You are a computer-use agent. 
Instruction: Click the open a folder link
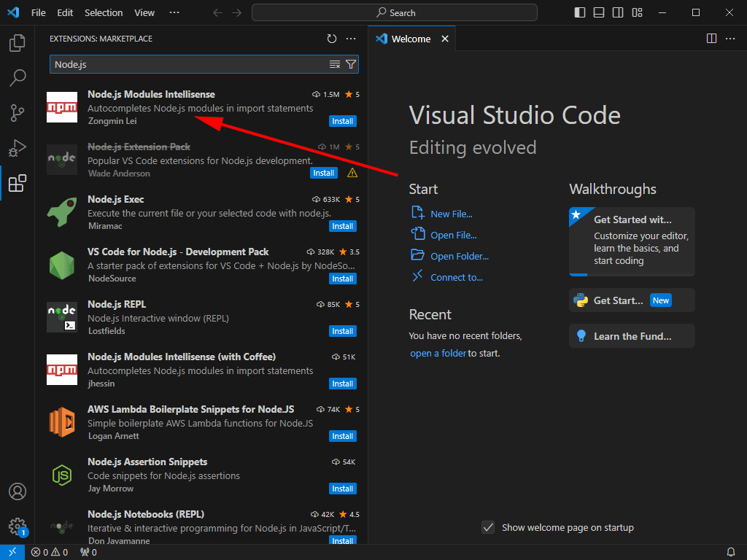point(438,354)
